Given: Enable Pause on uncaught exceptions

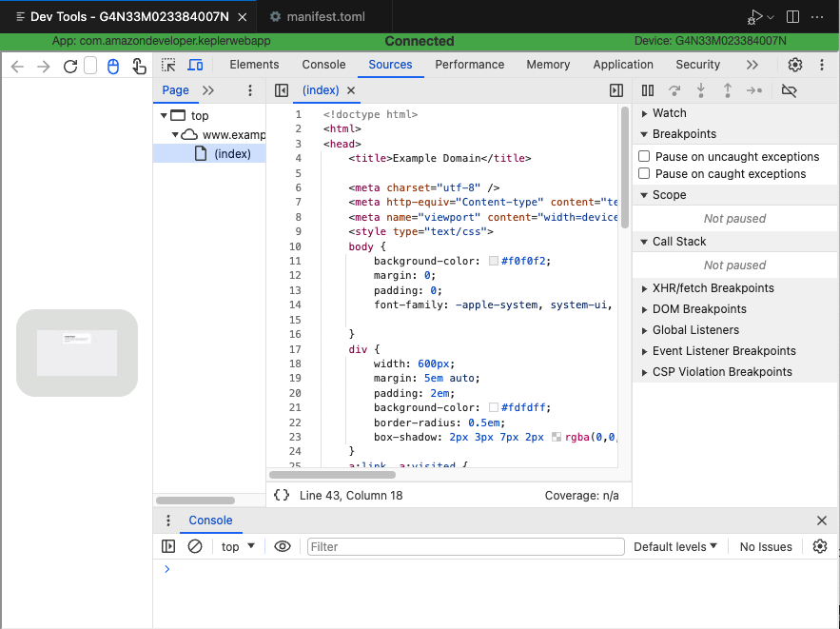Looking at the screenshot, I should (645, 157).
